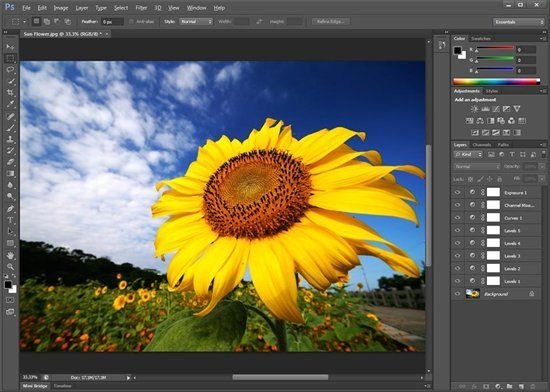550x392 pixels.
Task: Open the layer blend mode Normal dropdown
Action: [477, 167]
